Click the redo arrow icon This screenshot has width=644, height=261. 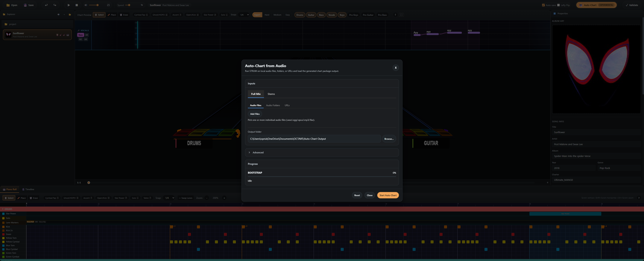point(55,5)
